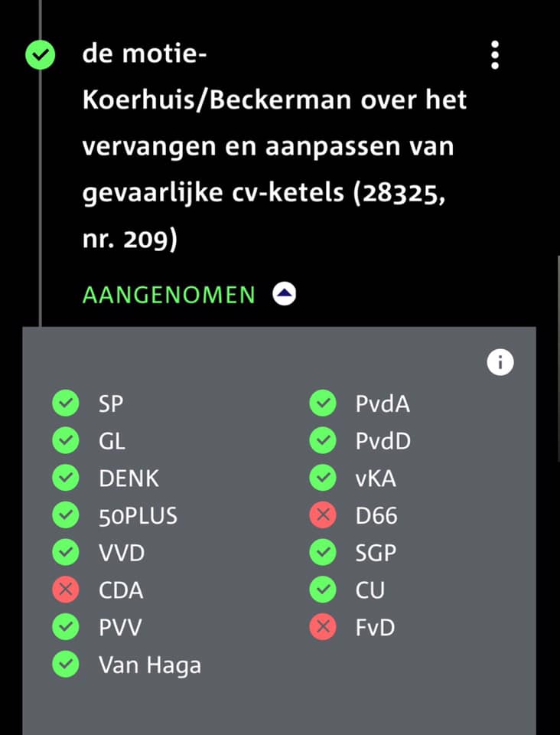Select the PvdD party label
Viewport: 560px width, 735px height.
coord(383,441)
